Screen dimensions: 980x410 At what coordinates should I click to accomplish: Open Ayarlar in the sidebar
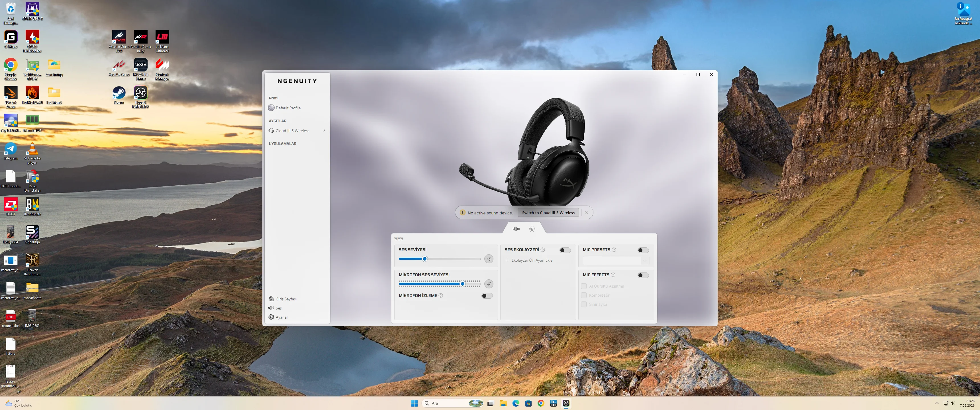coord(278,317)
